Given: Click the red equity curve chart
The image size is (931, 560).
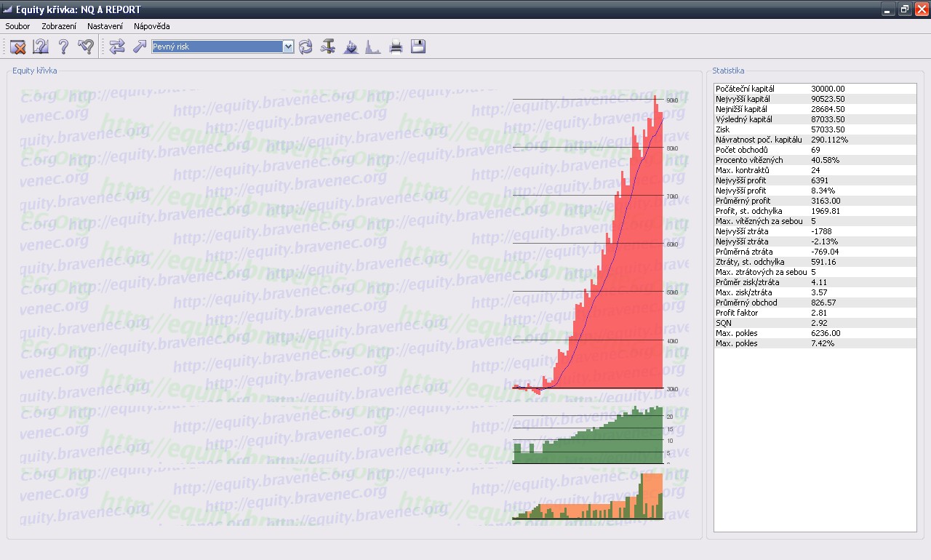Looking at the screenshot, I should [x=588, y=244].
